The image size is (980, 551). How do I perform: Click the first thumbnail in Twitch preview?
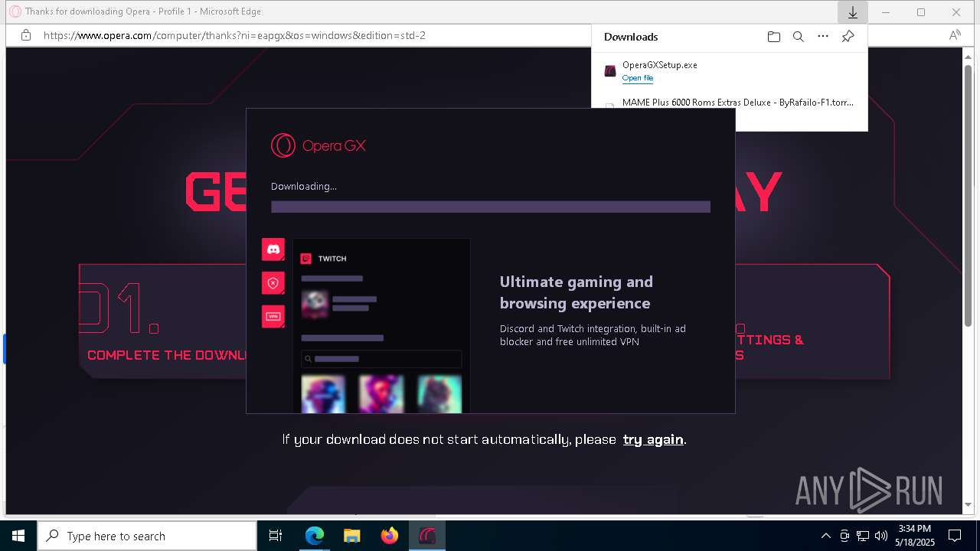click(323, 393)
